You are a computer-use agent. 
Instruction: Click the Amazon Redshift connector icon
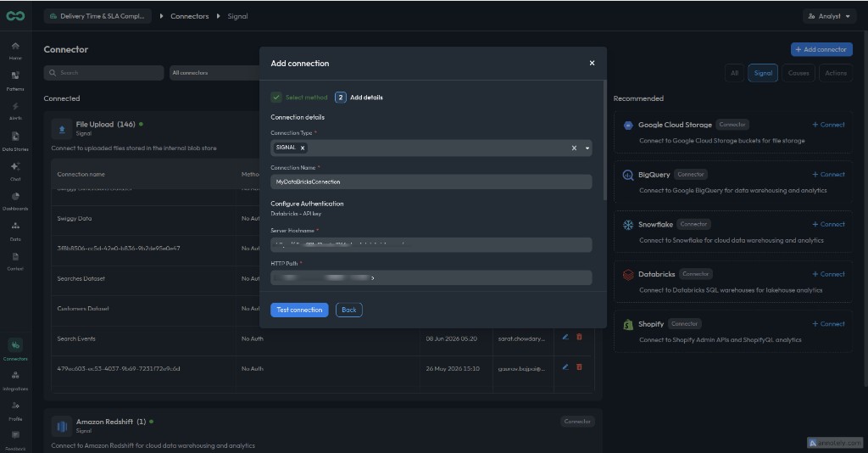62,427
